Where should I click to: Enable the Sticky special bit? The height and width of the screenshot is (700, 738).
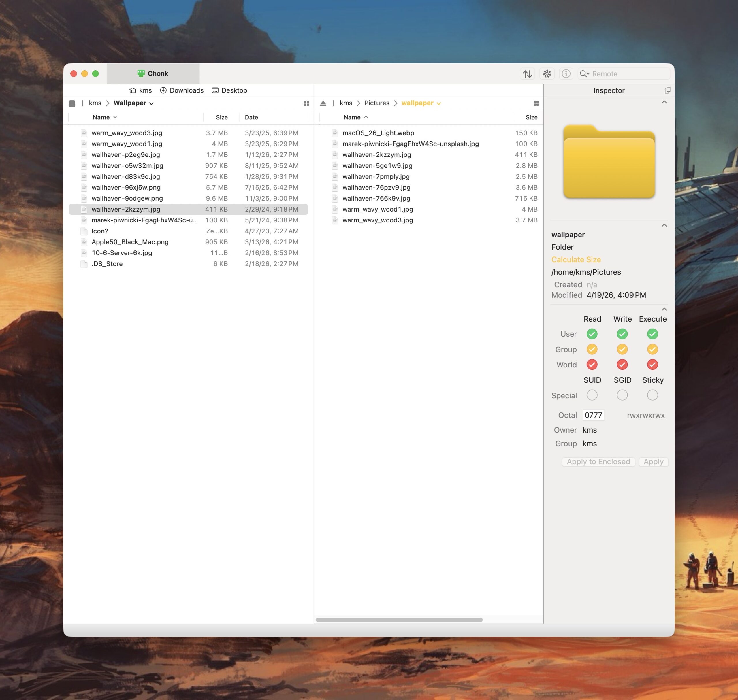point(652,395)
